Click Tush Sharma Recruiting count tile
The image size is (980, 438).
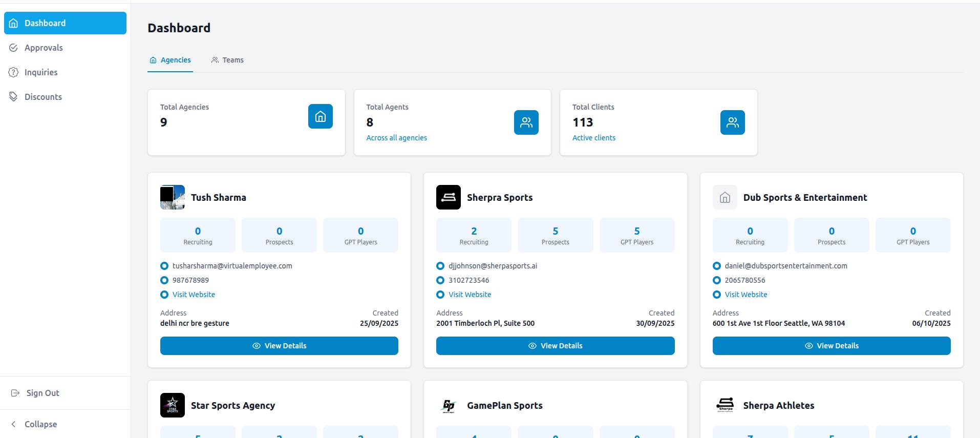198,235
